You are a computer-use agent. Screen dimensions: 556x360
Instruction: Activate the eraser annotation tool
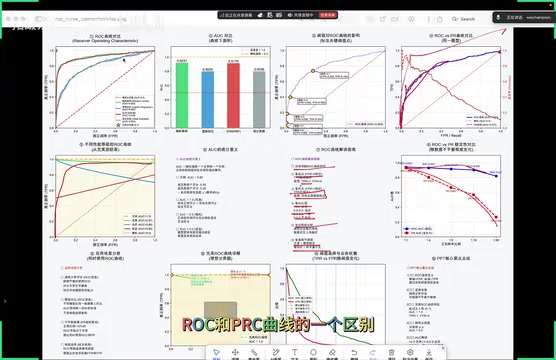pyautogui.click(x=332, y=353)
